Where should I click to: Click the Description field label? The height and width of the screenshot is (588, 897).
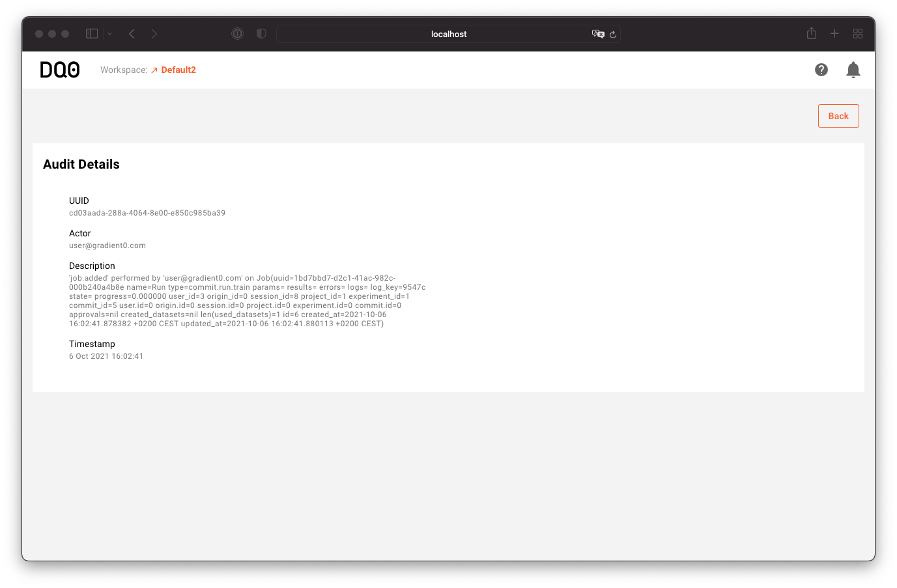point(92,266)
